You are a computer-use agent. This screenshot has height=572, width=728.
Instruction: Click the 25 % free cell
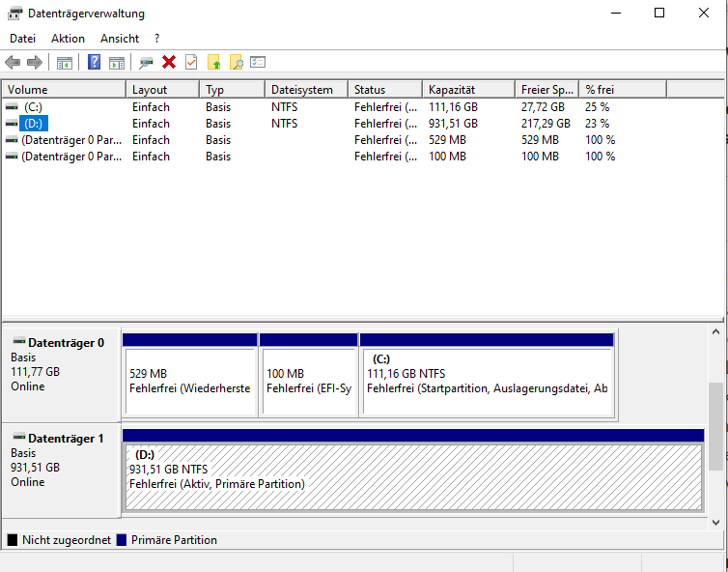[597, 107]
